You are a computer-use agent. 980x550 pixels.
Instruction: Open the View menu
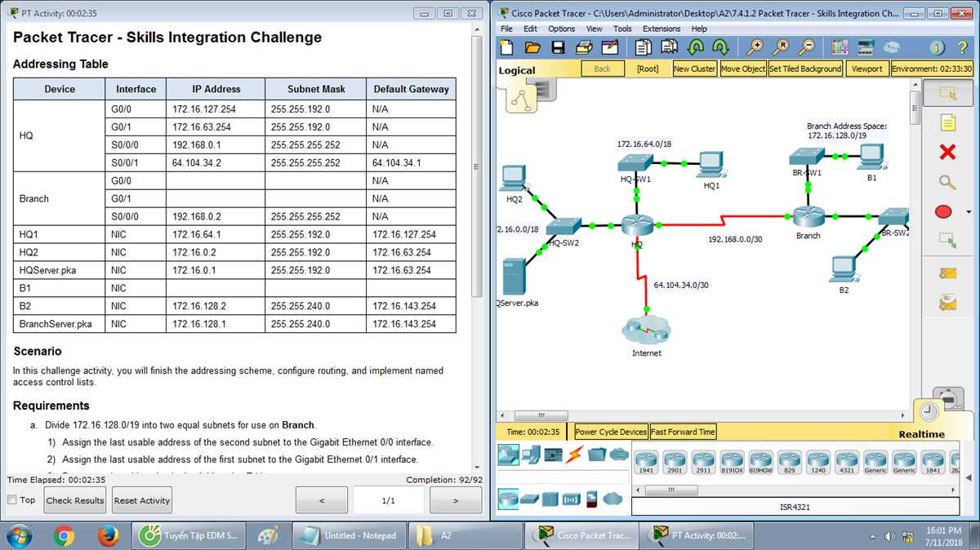click(x=595, y=29)
